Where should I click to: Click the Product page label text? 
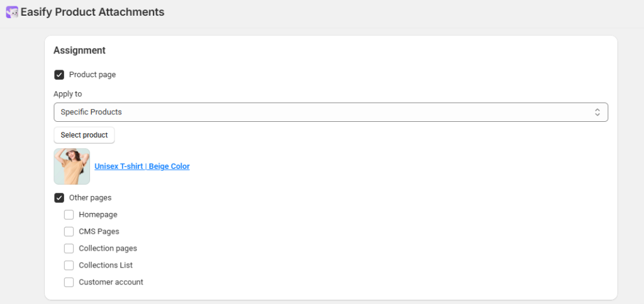click(x=92, y=75)
